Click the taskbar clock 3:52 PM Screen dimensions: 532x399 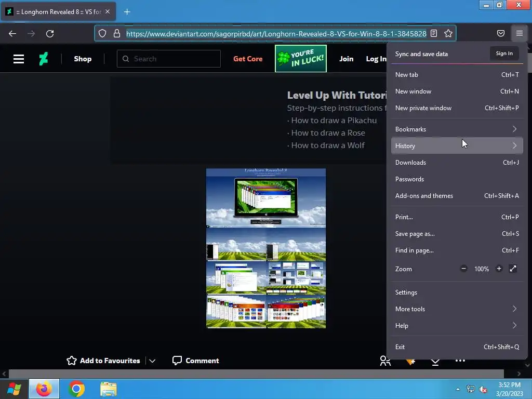509,385
